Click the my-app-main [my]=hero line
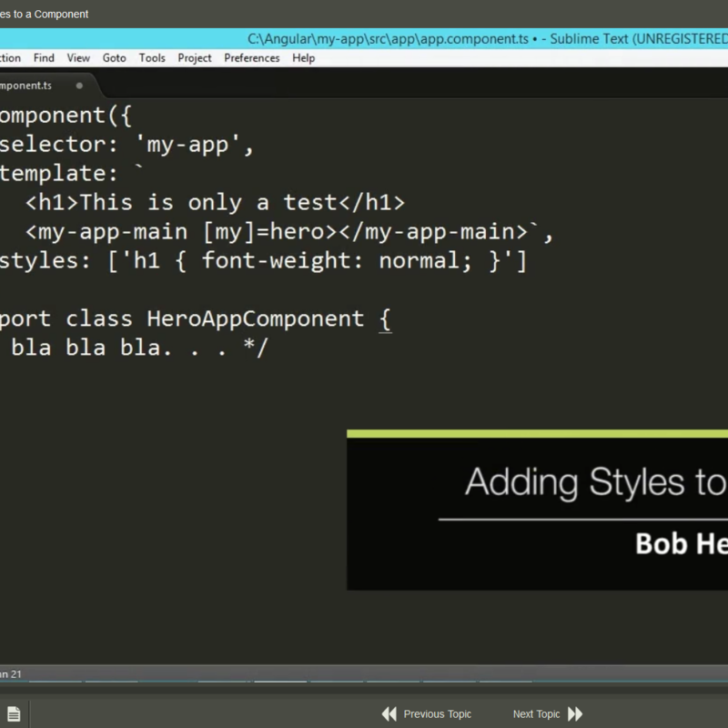Screen dimensions: 728x728 [288, 232]
